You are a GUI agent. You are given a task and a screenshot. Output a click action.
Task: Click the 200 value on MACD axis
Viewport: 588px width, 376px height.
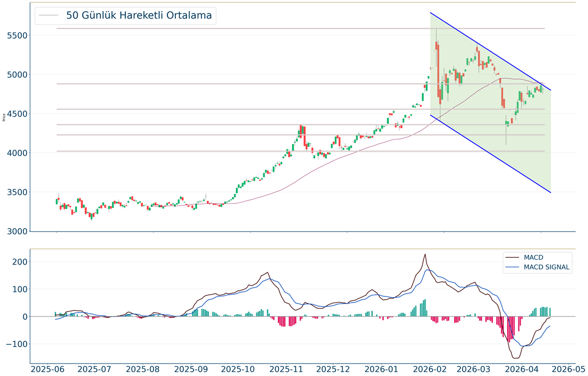[x=20, y=262]
